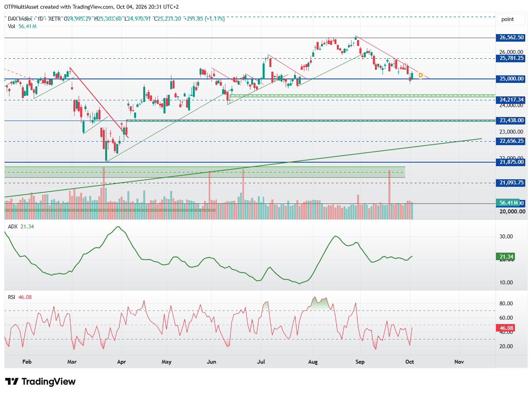Select the 23,438.00 support level label
The height and width of the screenshot is (395, 532).
coord(511,121)
